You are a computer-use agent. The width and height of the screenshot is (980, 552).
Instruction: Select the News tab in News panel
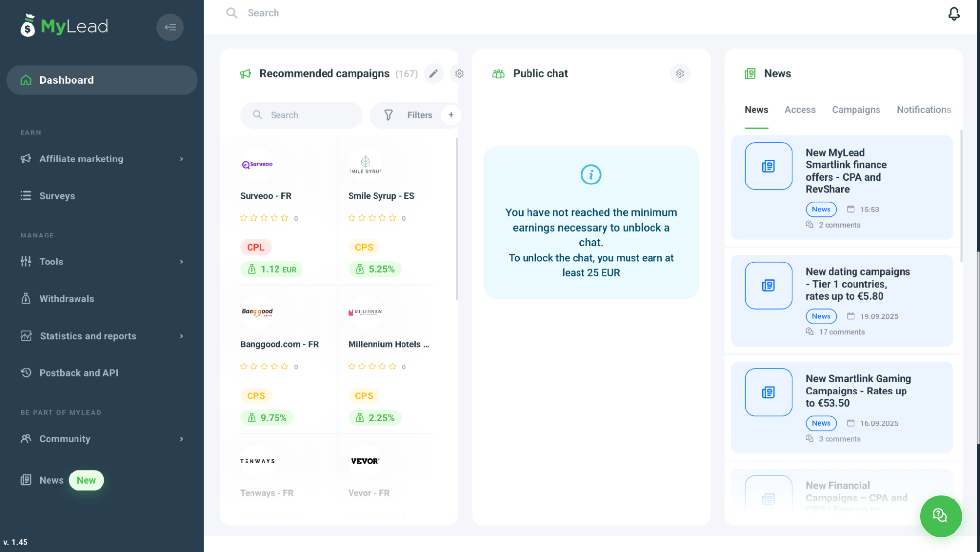pyautogui.click(x=756, y=110)
